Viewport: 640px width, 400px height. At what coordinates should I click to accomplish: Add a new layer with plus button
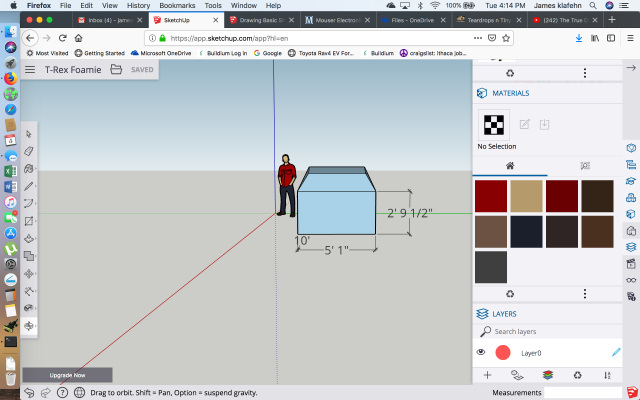(487, 375)
